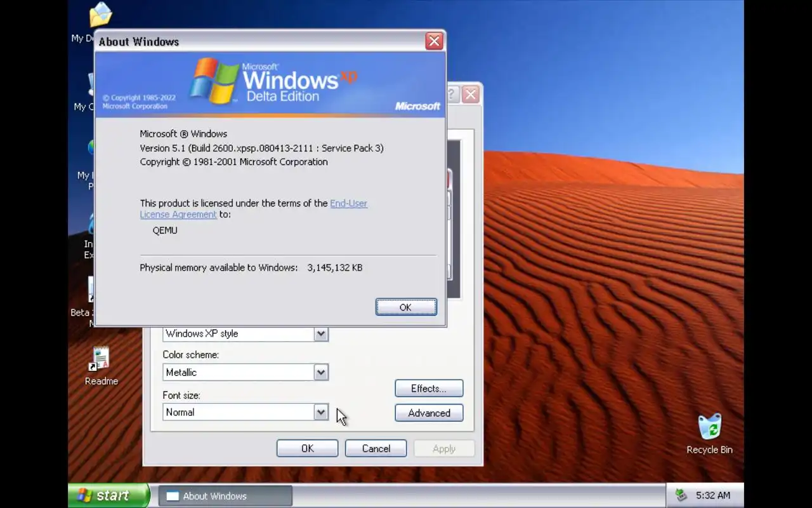Click the Version 5.1 build text line
The width and height of the screenshot is (812, 508).
tap(261, 148)
